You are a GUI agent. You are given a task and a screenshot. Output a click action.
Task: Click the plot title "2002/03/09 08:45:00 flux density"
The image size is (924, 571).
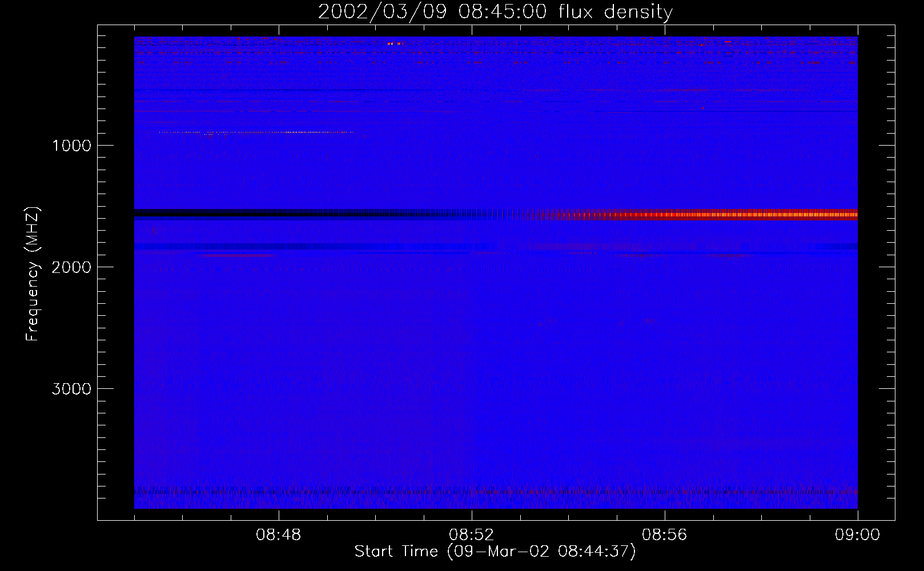tap(495, 12)
